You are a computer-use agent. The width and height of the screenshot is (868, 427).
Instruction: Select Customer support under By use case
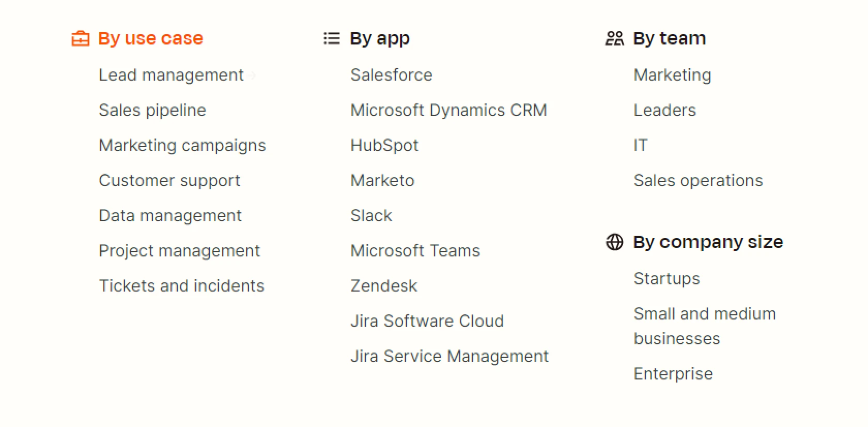click(169, 180)
